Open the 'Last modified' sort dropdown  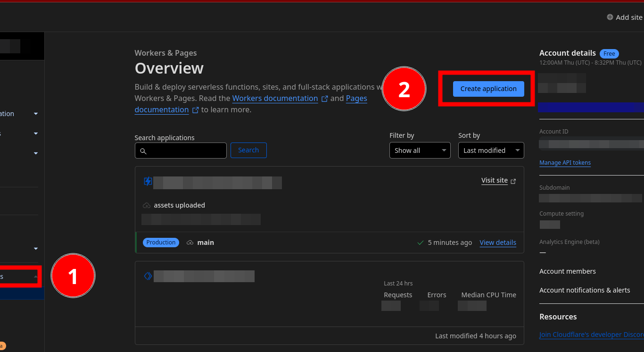(x=491, y=150)
